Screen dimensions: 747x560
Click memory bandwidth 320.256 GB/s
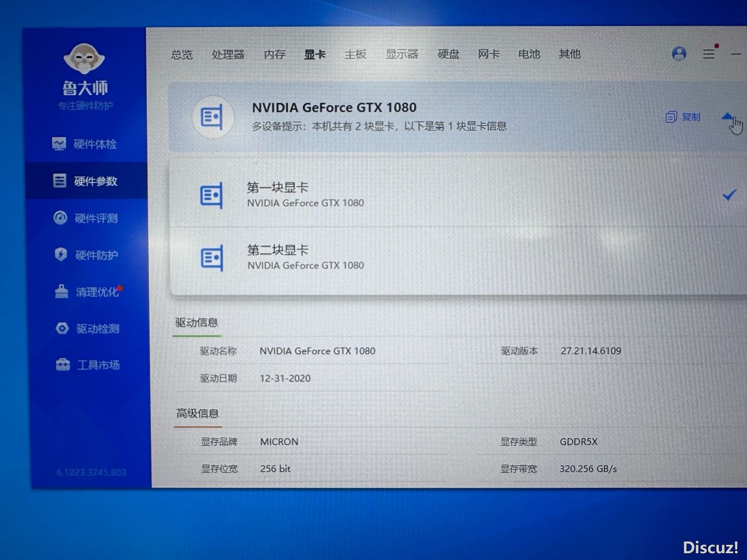588,469
